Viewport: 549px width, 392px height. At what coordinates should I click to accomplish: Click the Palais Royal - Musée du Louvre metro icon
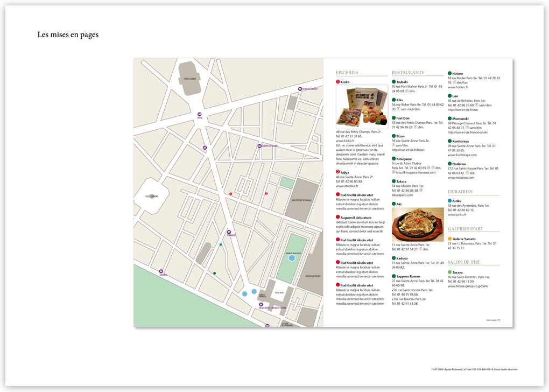click(261, 305)
